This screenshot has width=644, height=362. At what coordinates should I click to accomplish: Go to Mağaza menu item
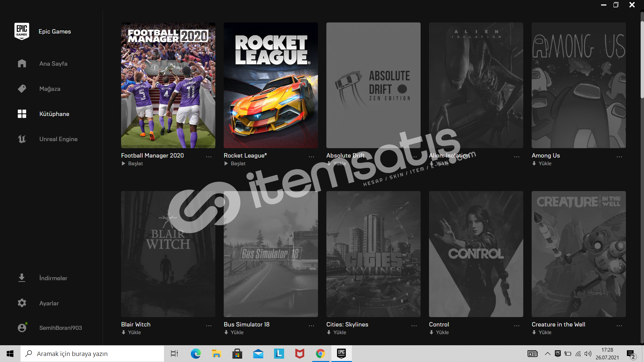click(x=50, y=89)
